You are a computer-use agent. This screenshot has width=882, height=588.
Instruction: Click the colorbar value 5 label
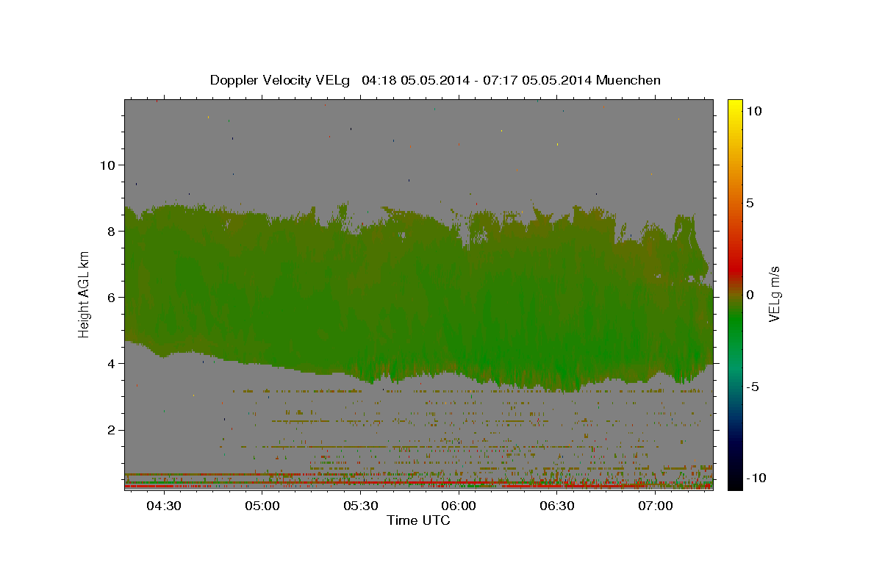750,203
